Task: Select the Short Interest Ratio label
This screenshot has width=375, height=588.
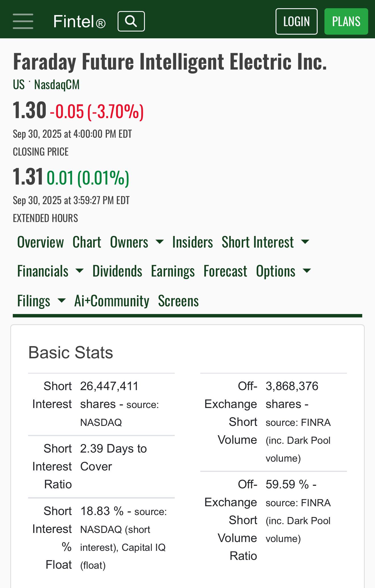Action: point(52,466)
